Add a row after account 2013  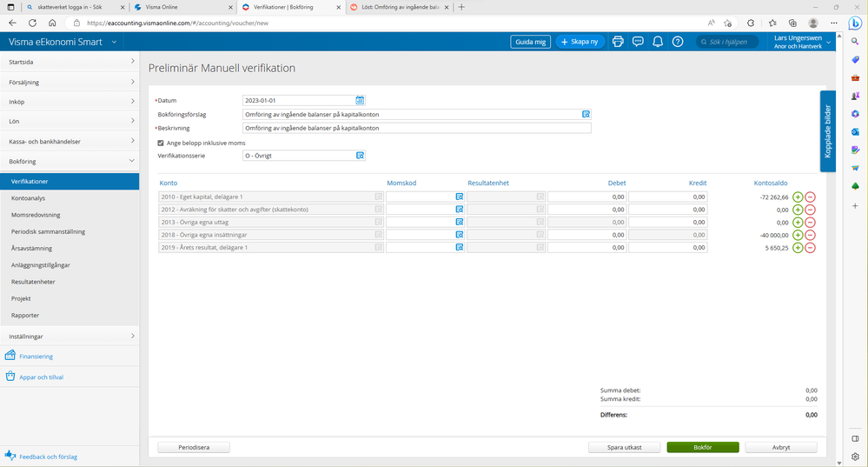[x=798, y=223]
